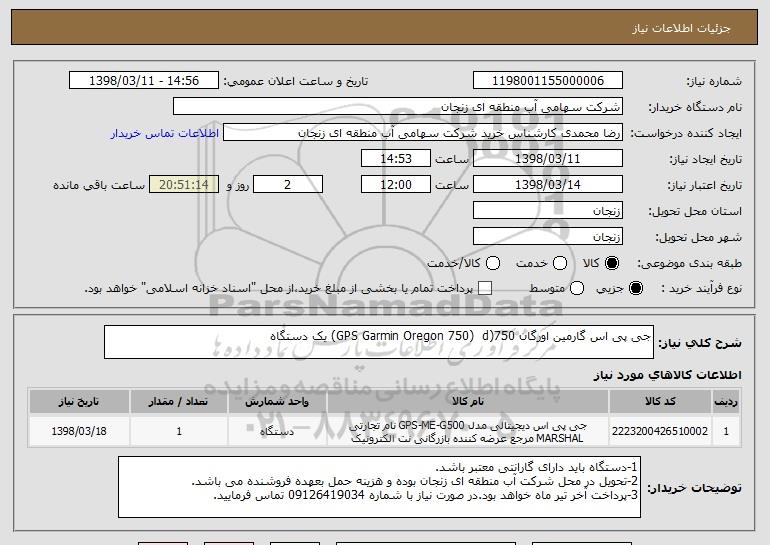Click the نام کالا column header
Viewport: 770px width, 545px height.
point(468,402)
